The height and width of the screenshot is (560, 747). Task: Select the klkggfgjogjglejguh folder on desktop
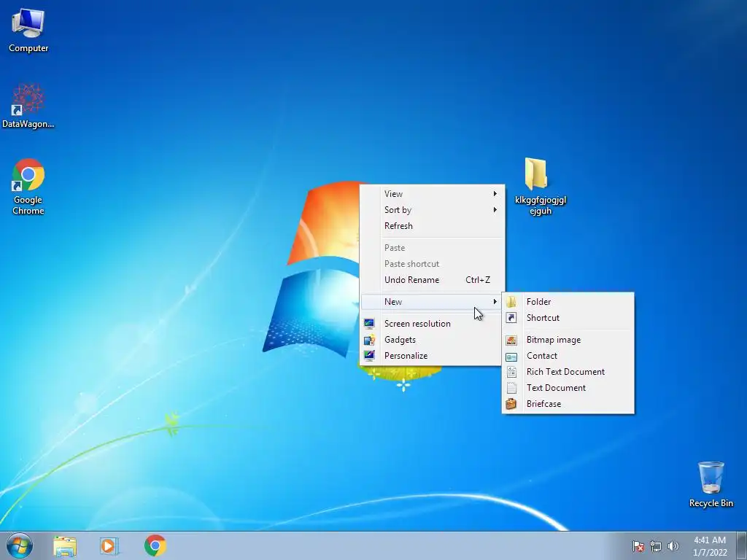click(x=541, y=186)
